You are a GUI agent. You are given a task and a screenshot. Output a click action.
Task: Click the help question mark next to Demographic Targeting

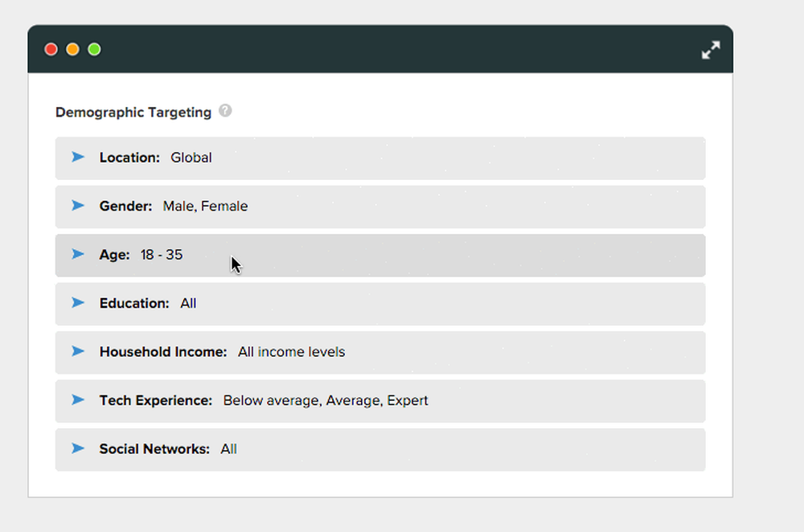[225, 111]
